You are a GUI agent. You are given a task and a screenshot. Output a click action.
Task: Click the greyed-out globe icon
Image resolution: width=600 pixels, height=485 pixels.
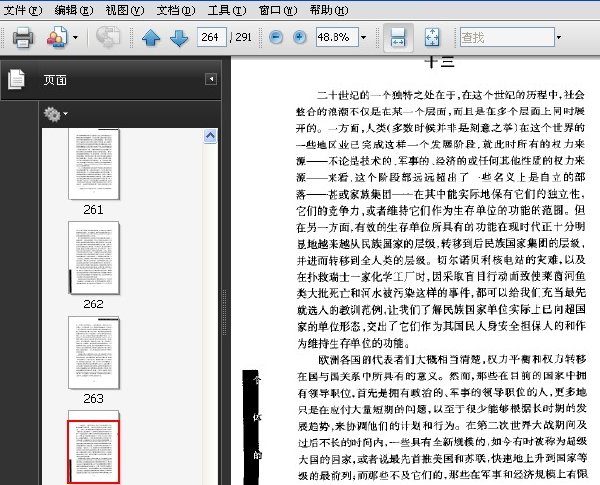(x=108, y=37)
